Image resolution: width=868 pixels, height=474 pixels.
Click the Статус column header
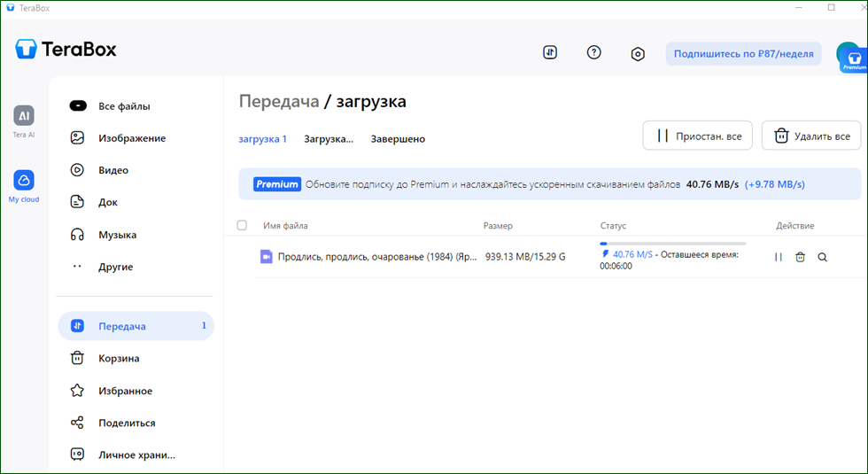tap(613, 226)
